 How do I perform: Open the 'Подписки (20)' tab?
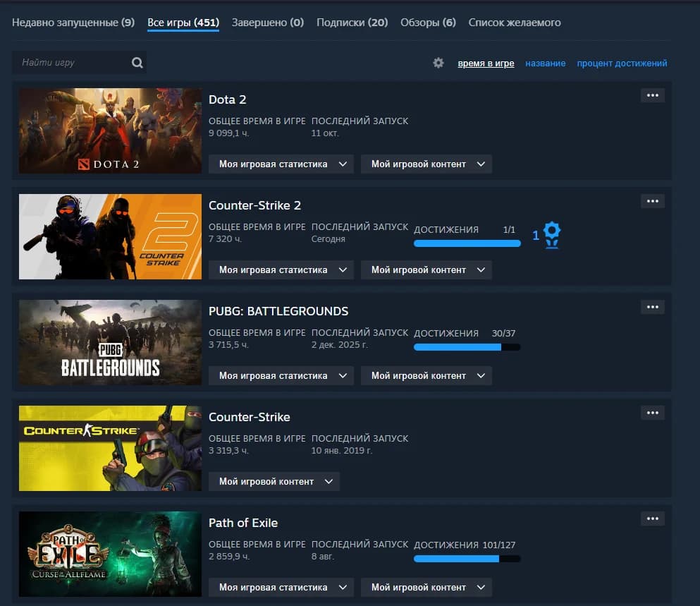[352, 23]
